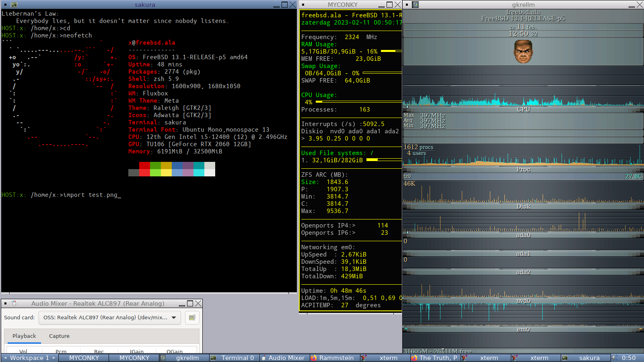Click the Doom face in gkrellm

tap(523, 52)
